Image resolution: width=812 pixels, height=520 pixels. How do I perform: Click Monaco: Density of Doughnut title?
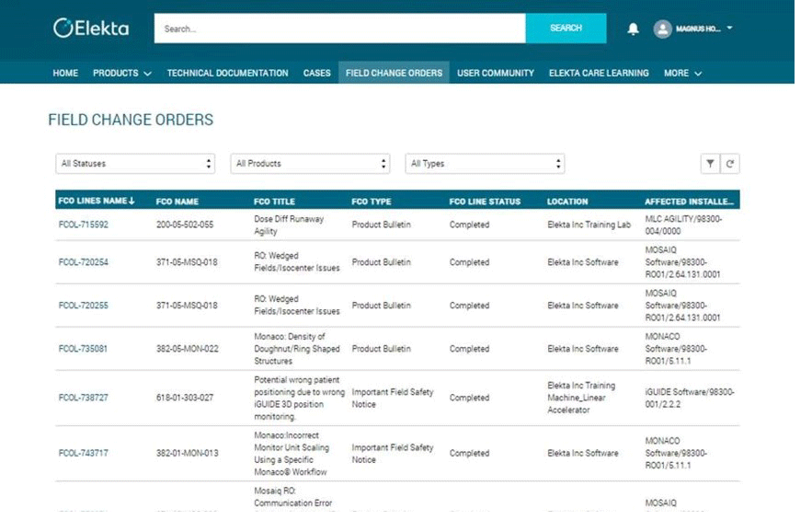[297, 349]
